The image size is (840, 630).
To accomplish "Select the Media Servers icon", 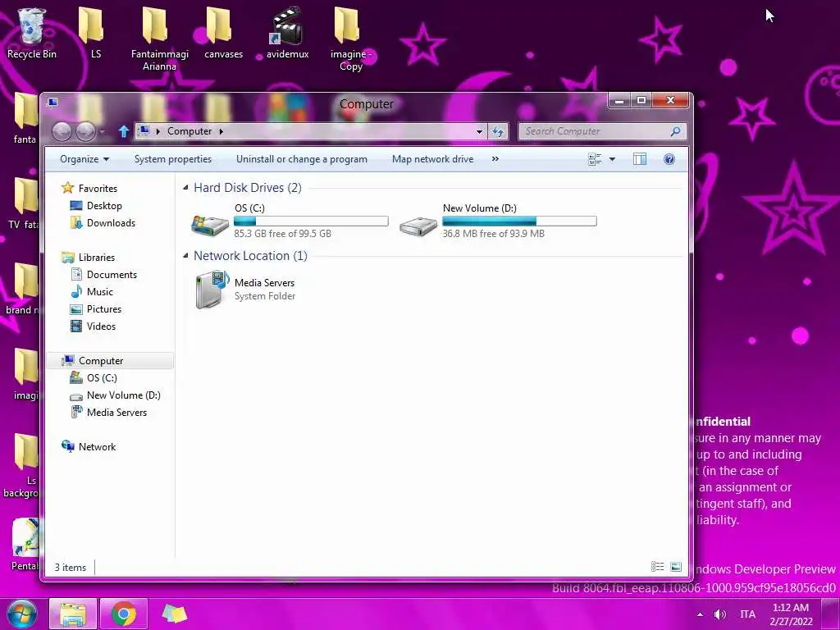I will [x=212, y=290].
